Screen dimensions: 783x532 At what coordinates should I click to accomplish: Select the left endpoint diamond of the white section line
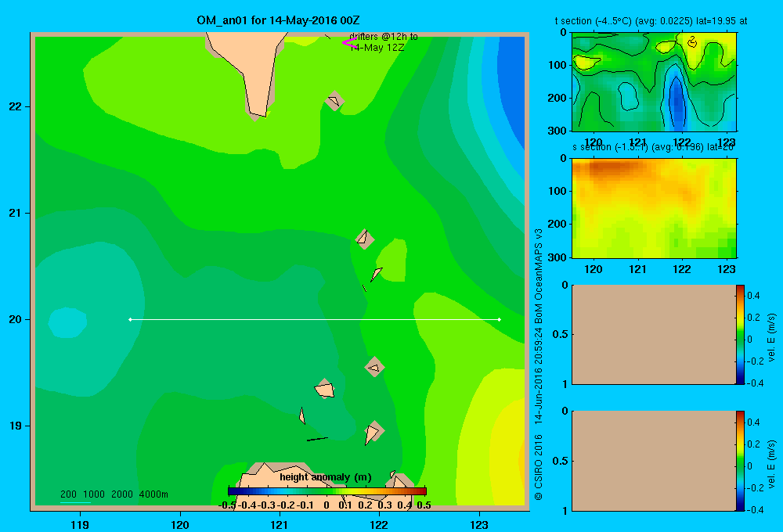(x=130, y=319)
